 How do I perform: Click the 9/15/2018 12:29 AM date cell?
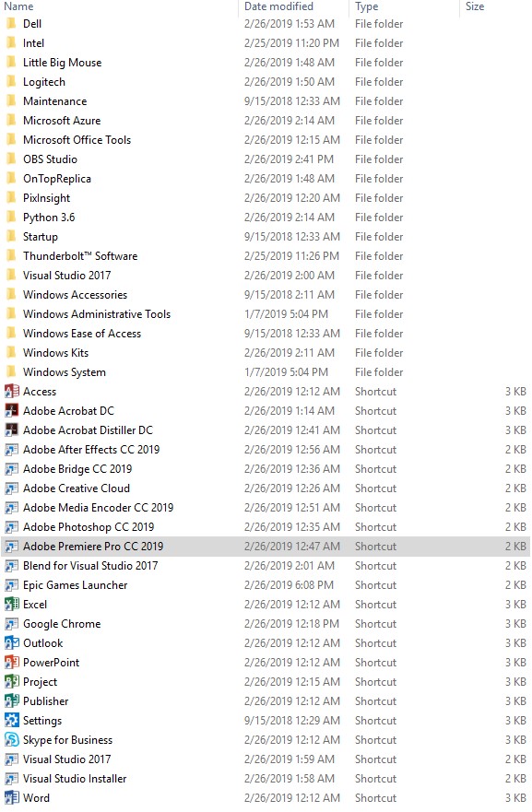[292, 721]
